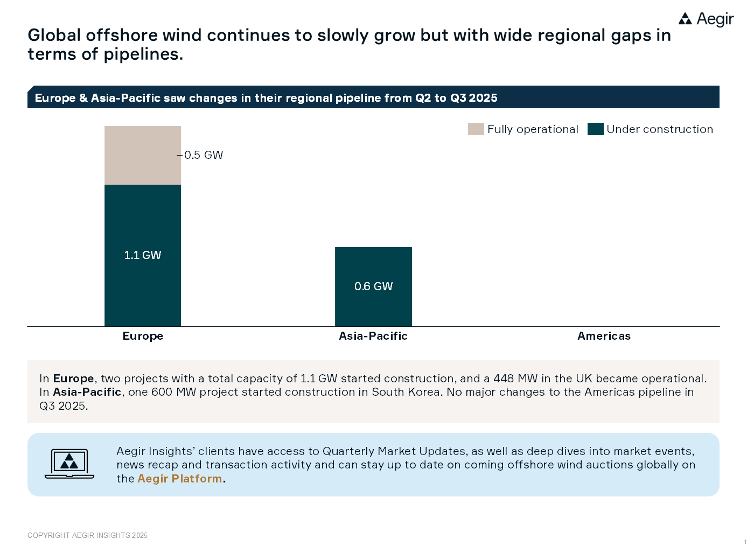Click the 1.1 GW data label
Screen dimensions: 747x560
tap(143, 255)
